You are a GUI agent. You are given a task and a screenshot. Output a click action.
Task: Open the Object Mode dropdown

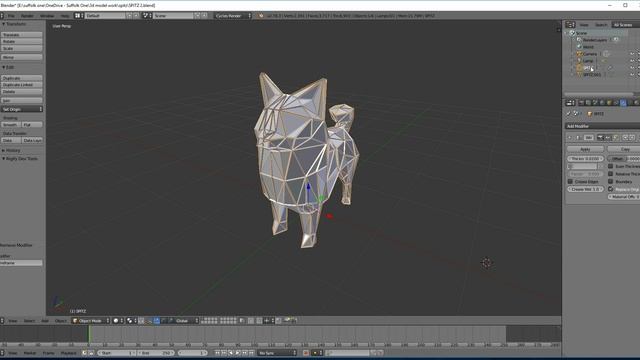coord(91,321)
